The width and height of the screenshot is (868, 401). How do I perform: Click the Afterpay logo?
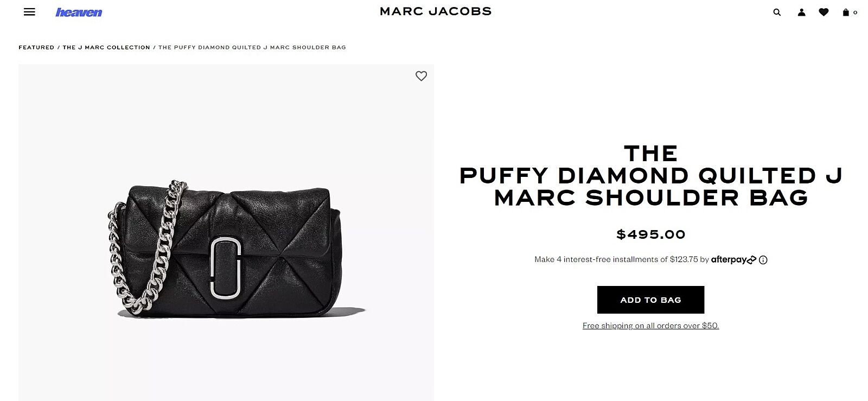pos(733,259)
